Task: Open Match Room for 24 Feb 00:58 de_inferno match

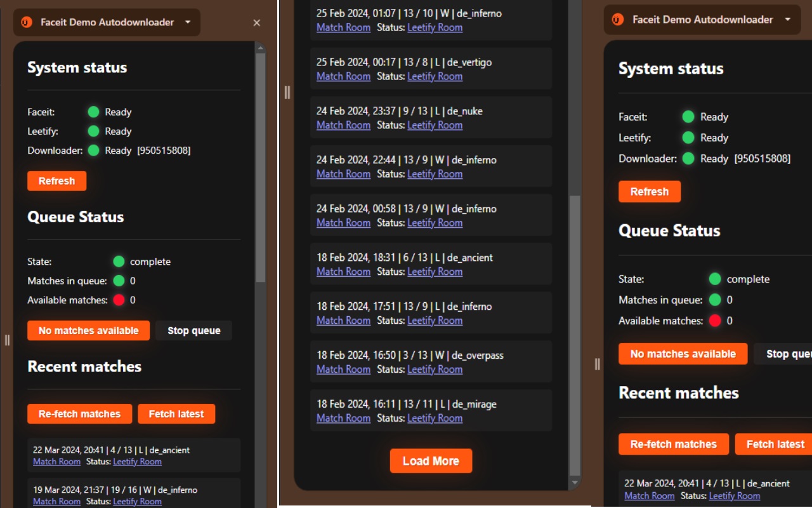Action: pyautogui.click(x=343, y=223)
